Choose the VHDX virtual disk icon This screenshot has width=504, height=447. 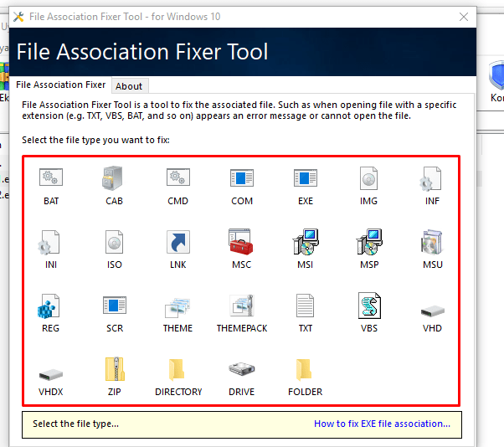pyautogui.click(x=51, y=374)
